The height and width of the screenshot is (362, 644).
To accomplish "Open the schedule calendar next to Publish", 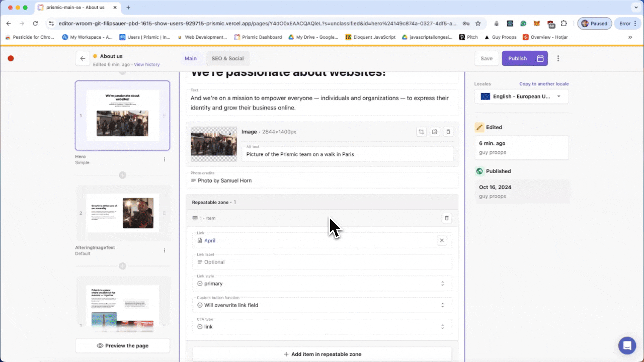I will tap(540, 58).
